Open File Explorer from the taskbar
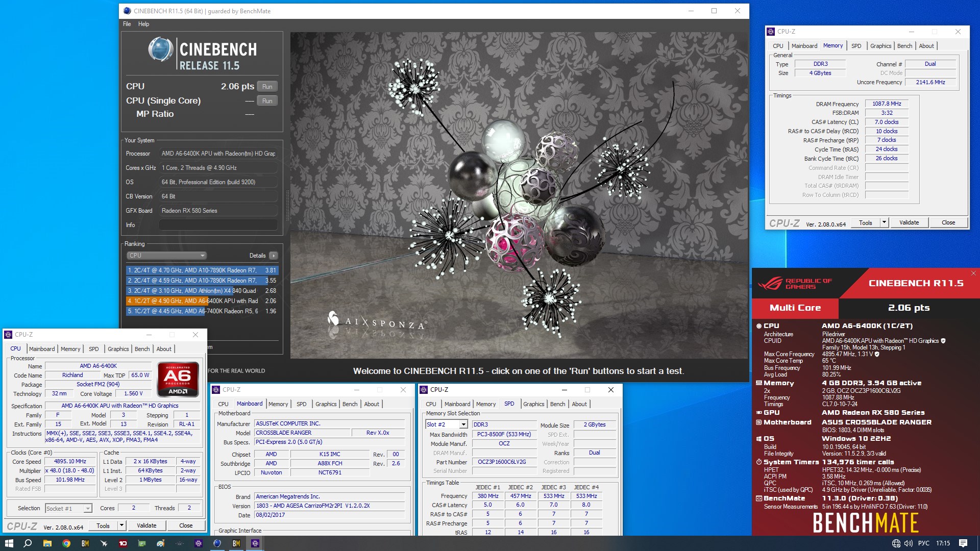Screen dimensions: 980x551 (47, 543)
